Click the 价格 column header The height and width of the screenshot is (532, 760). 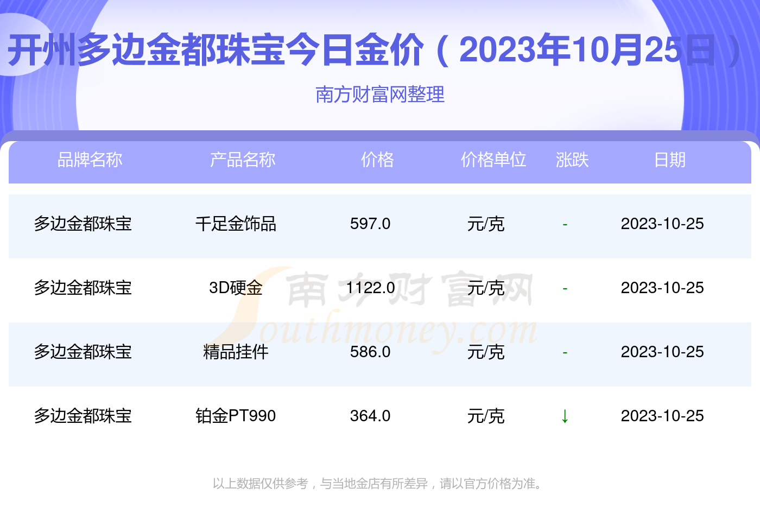click(377, 160)
